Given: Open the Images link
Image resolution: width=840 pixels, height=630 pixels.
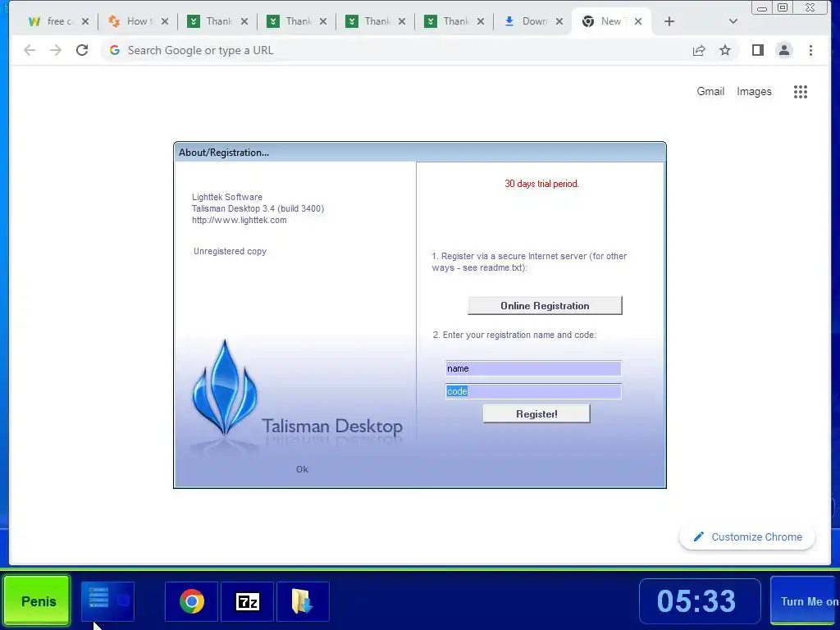Looking at the screenshot, I should click(x=754, y=92).
